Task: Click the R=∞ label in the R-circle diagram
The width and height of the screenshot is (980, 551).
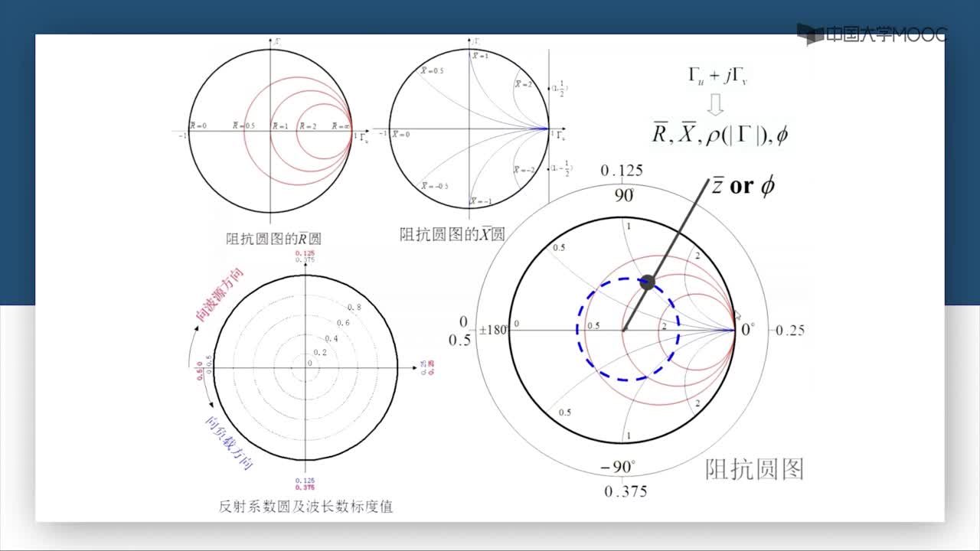Action: click(x=341, y=126)
